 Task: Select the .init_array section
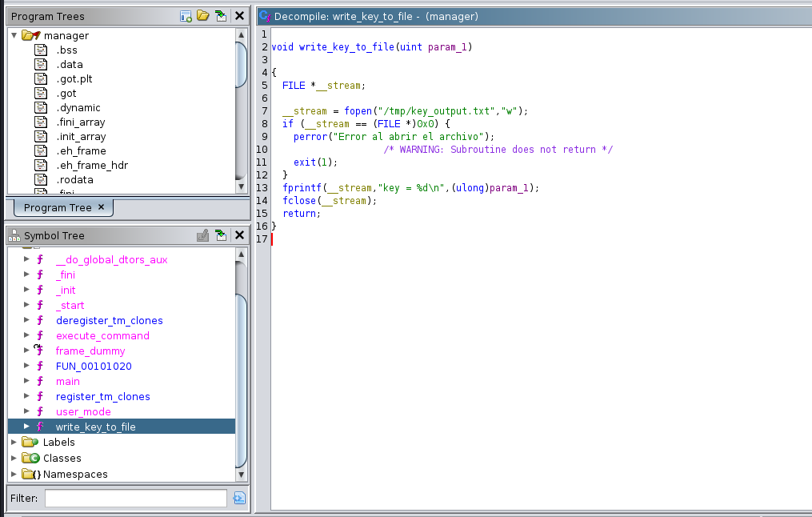point(82,137)
